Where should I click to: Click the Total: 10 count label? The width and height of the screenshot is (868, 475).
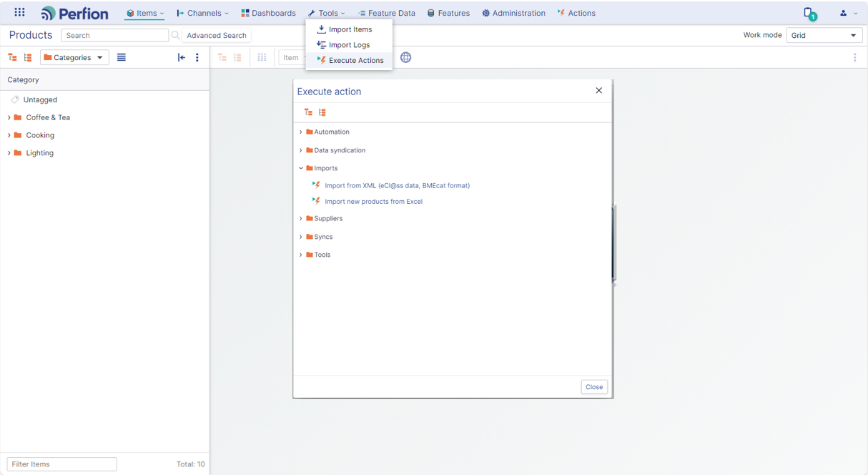tap(190, 464)
